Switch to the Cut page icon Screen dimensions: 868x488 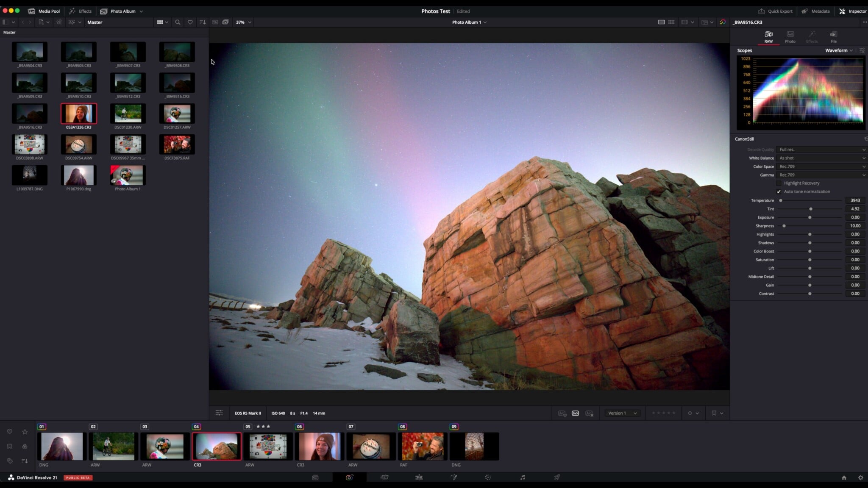coord(384,477)
